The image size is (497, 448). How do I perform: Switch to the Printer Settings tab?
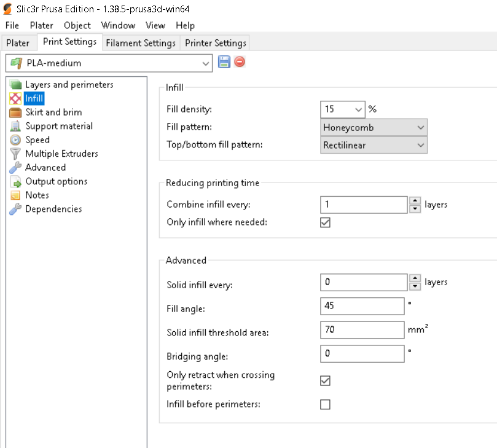[216, 43]
